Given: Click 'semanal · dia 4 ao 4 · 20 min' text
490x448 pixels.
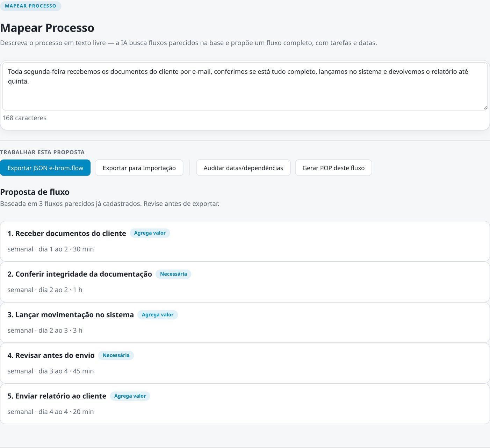Looking at the screenshot, I should tap(51, 412).
